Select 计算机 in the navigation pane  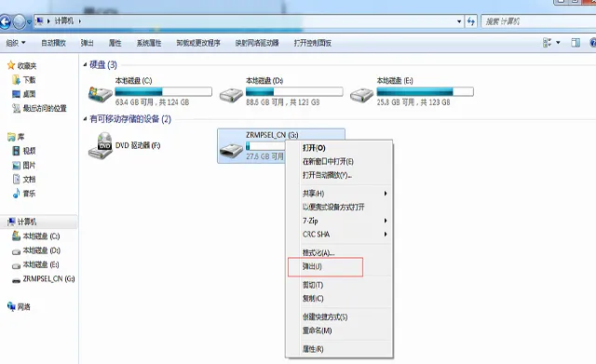coord(22,222)
